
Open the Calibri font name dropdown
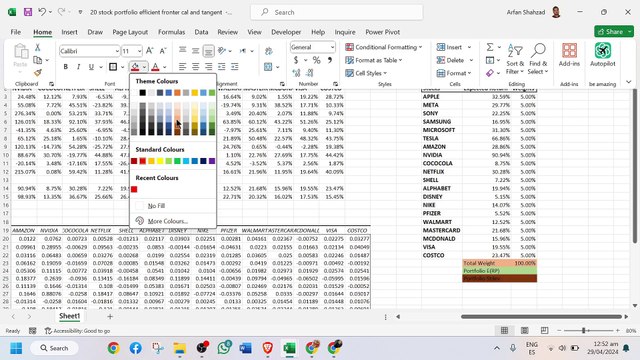(117, 51)
